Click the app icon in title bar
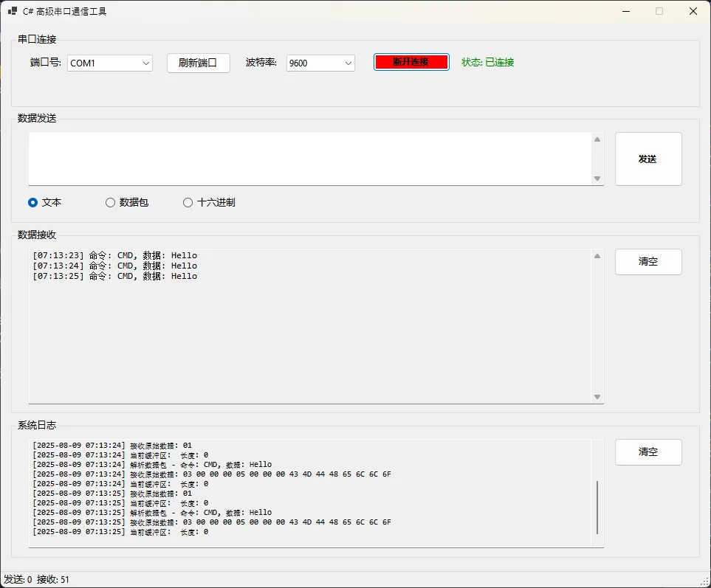 point(13,11)
